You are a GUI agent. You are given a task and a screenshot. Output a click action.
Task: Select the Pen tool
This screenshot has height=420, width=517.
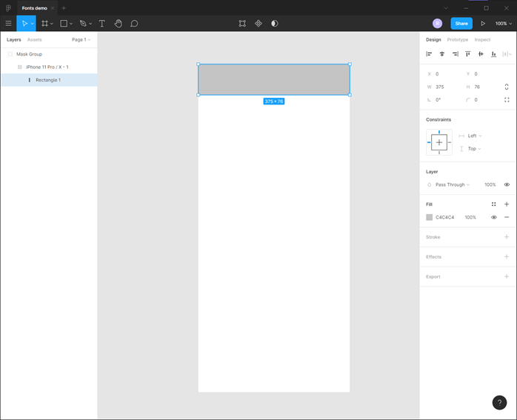coord(83,24)
